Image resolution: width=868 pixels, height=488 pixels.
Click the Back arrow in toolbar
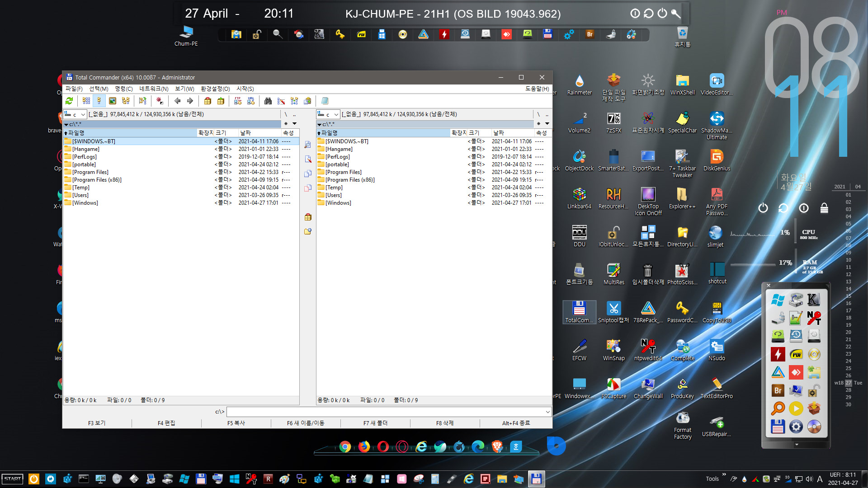tap(177, 101)
